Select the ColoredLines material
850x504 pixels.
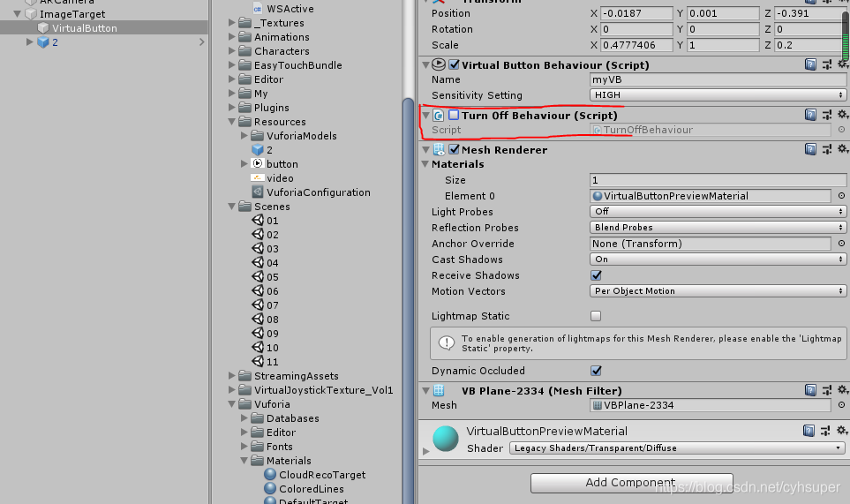pyautogui.click(x=305, y=489)
